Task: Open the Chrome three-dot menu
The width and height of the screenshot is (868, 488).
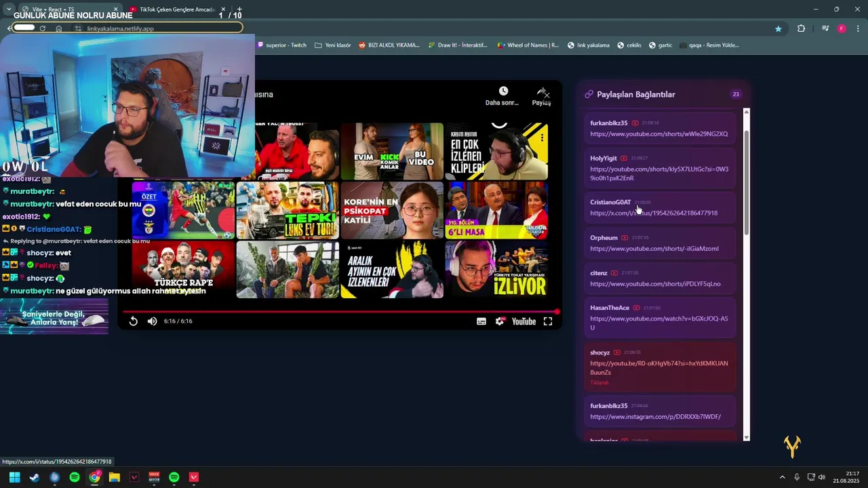Action: [859, 28]
